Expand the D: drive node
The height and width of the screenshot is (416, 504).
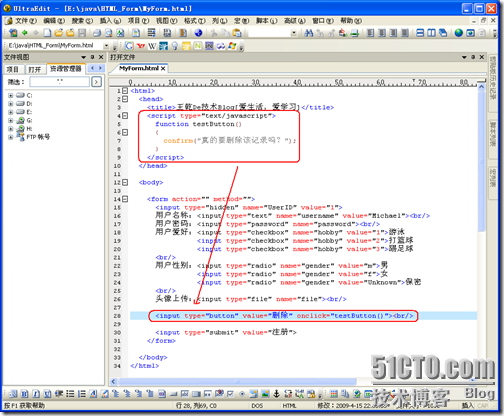(10, 104)
